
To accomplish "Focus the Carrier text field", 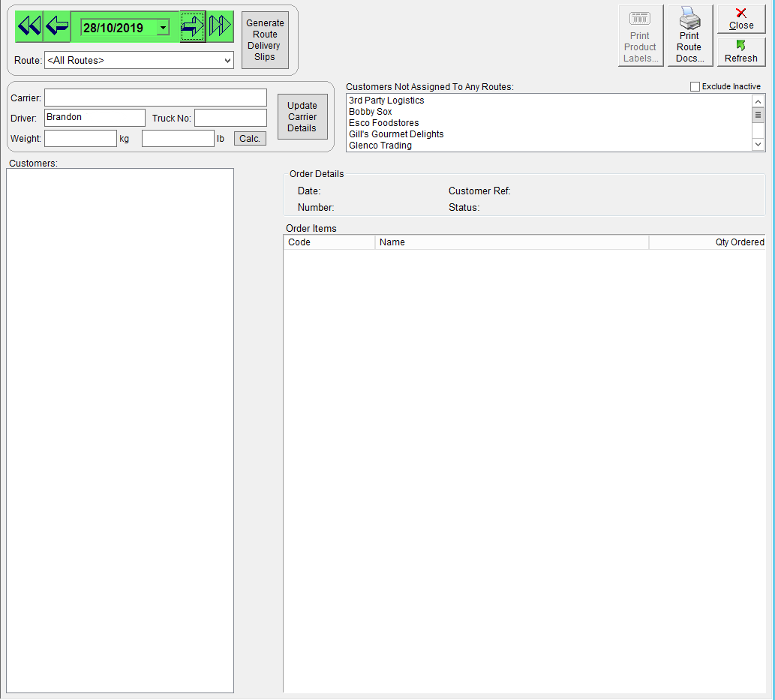I will [156, 98].
